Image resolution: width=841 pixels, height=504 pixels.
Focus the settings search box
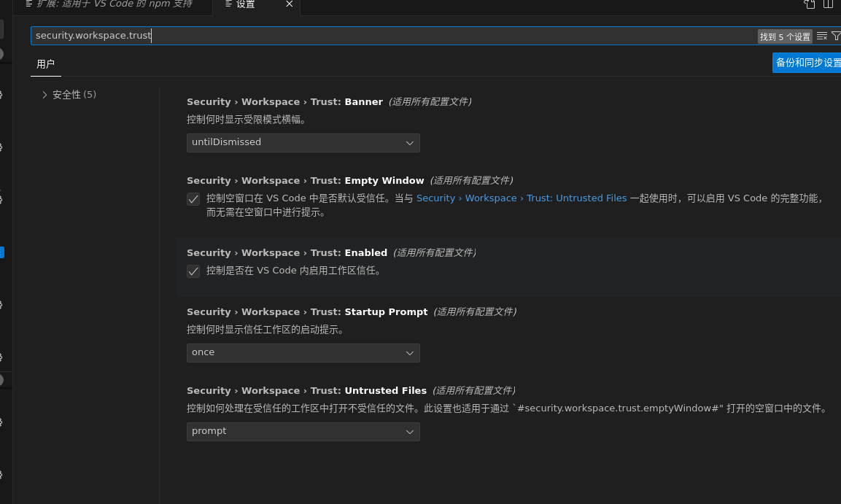(394, 36)
